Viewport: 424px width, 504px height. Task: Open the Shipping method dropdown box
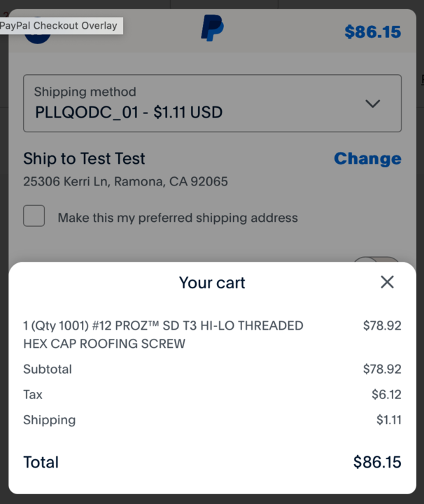pos(212,103)
